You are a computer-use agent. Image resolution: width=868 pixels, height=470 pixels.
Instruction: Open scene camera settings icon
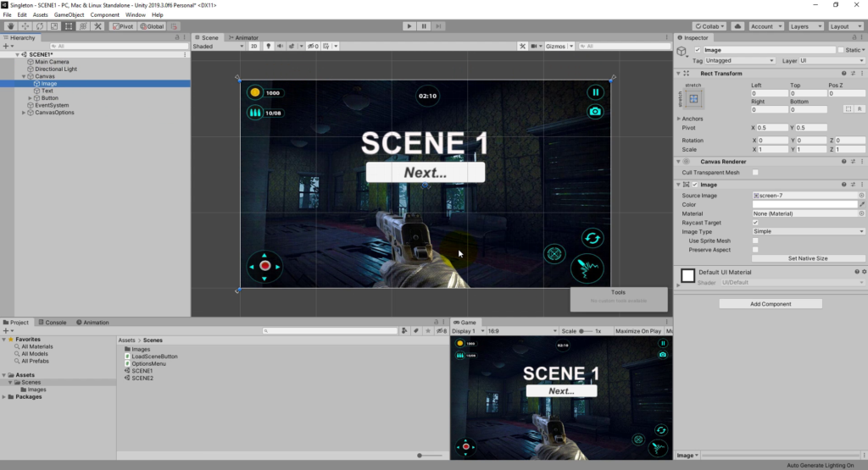point(534,46)
